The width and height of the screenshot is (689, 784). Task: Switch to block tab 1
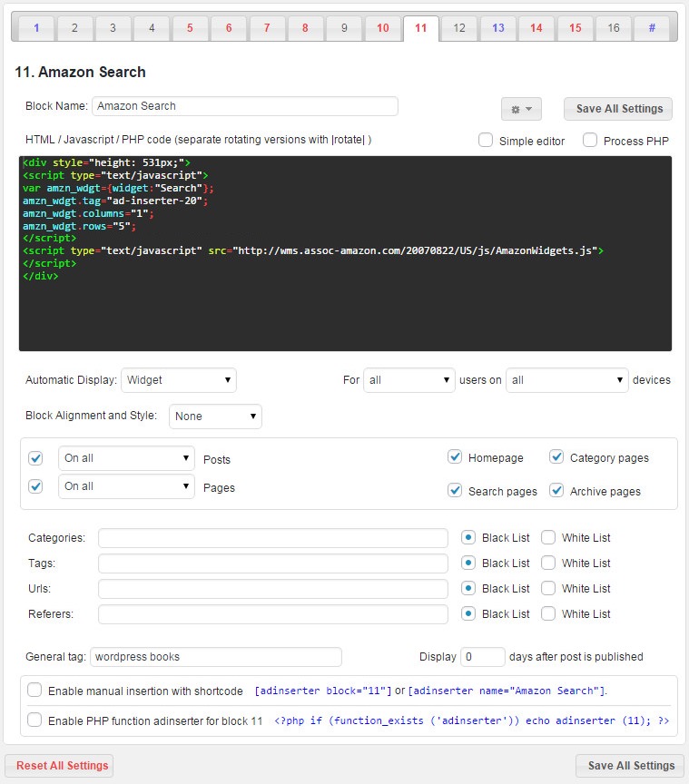36,28
